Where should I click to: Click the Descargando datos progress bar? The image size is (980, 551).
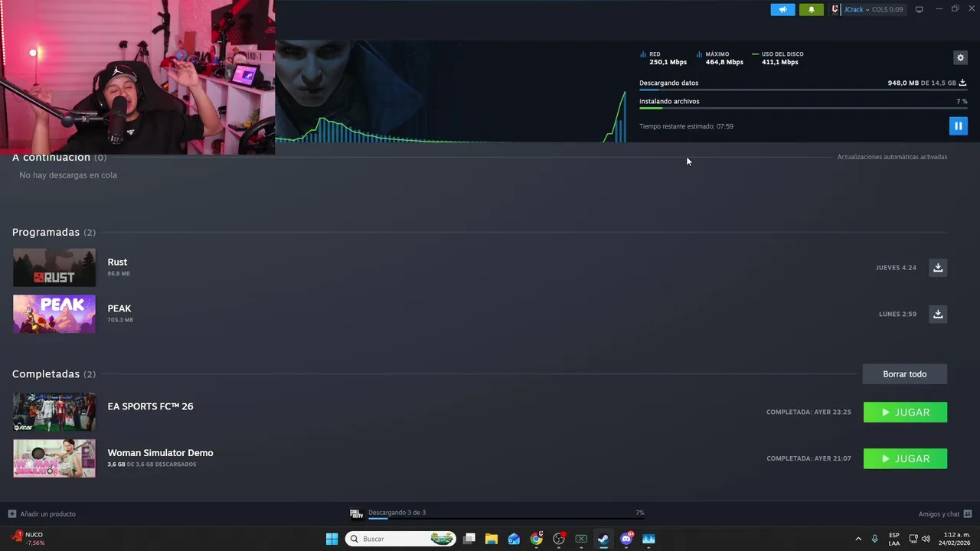(803, 90)
